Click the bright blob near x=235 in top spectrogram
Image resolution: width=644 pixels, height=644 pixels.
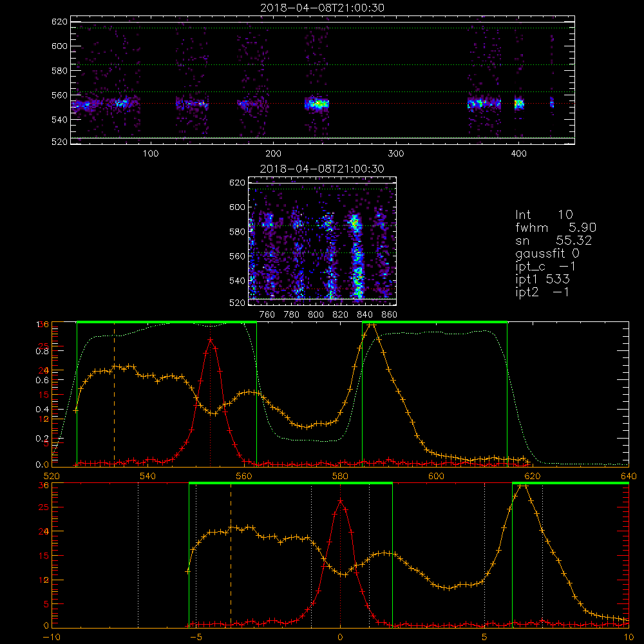tap(317, 104)
